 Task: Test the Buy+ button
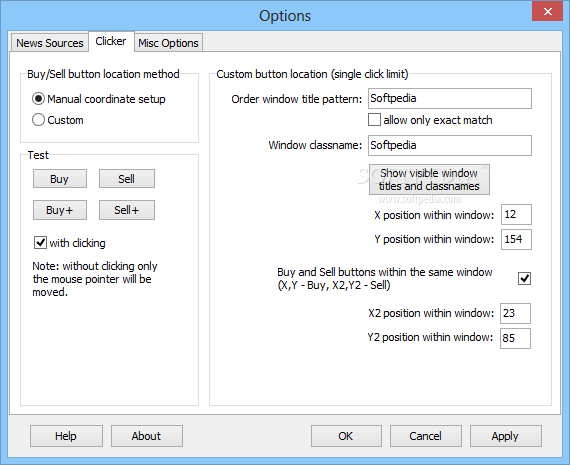pos(60,210)
